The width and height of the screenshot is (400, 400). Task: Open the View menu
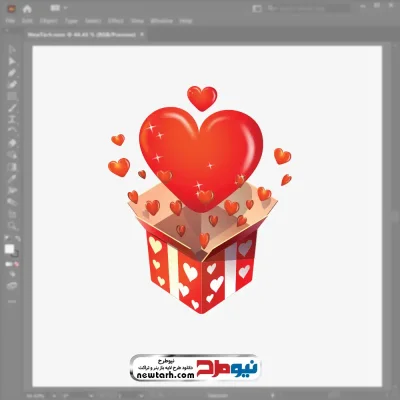tap(137, 21)
